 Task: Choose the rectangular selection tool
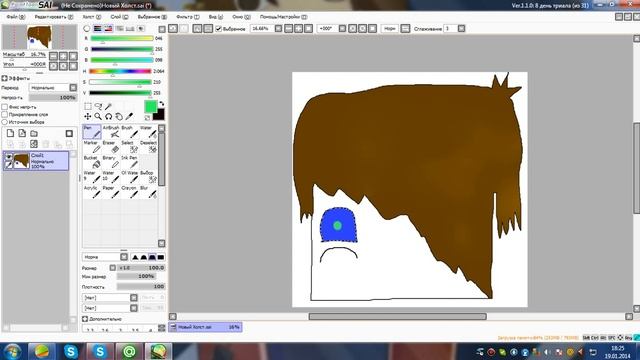point(88,107)
